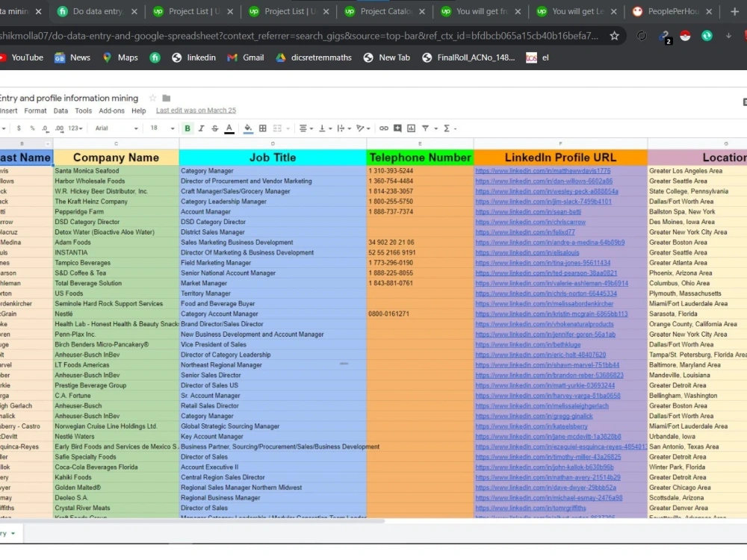Image resolution: width=747 pixels, height=560 pixels.
Task: Star the spreadsheet document
Action: click(x=152, y=98)
